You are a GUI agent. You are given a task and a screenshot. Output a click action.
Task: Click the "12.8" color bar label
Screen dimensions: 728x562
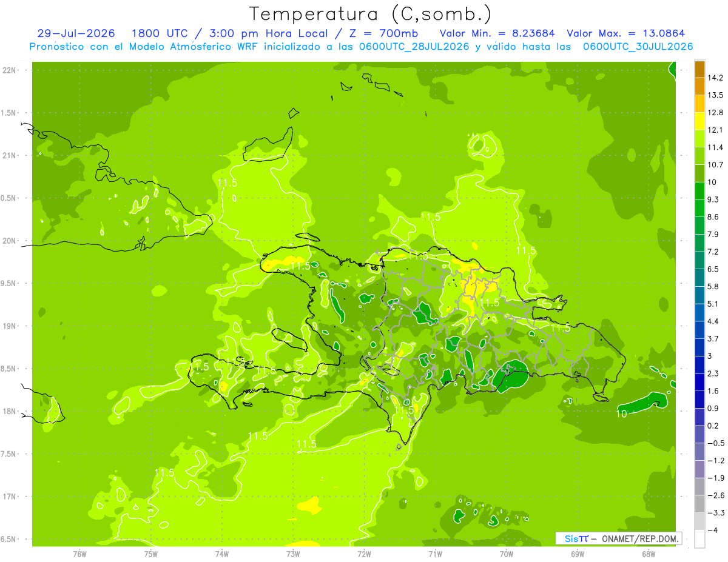point(716,113)
